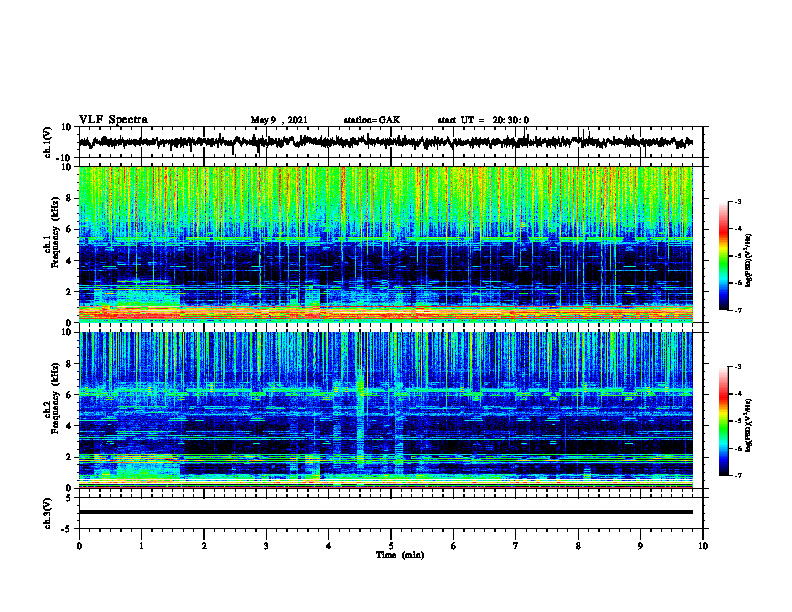Click the time axis tick label "5"
Image resolution: width=792 pixels, height=612 pixels.
391,546
